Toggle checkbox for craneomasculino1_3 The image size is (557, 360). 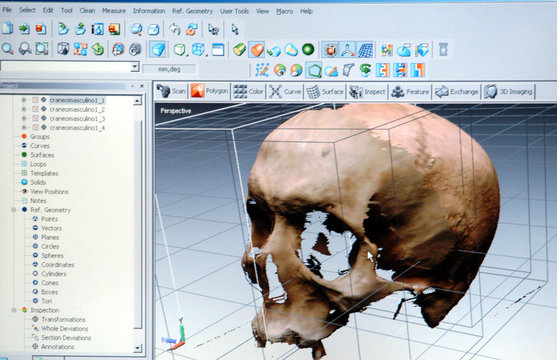(x=35, y=118)
